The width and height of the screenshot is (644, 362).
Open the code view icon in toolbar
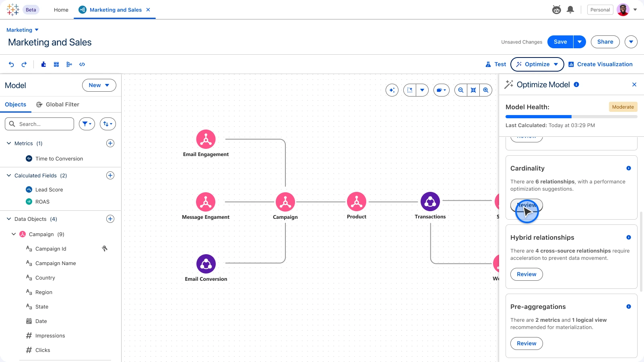[82, 64]
